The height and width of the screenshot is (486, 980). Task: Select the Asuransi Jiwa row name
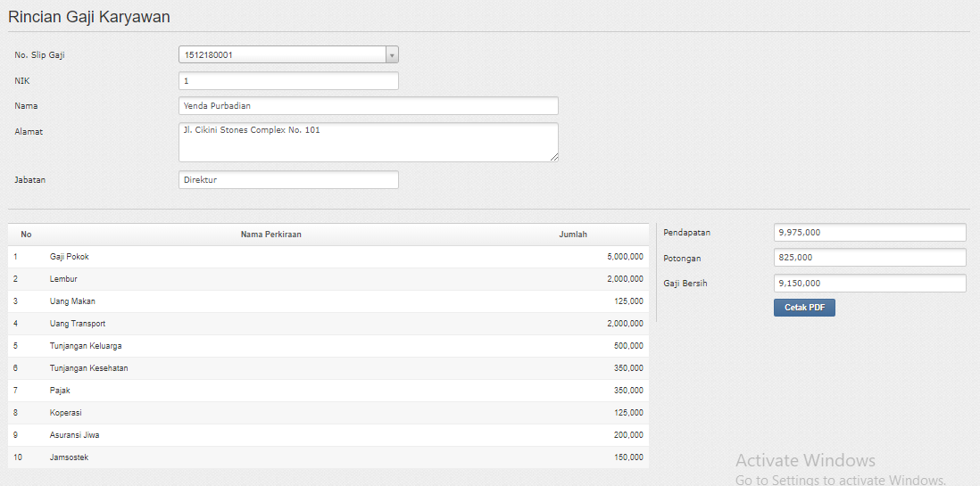[x=74, y=435]
